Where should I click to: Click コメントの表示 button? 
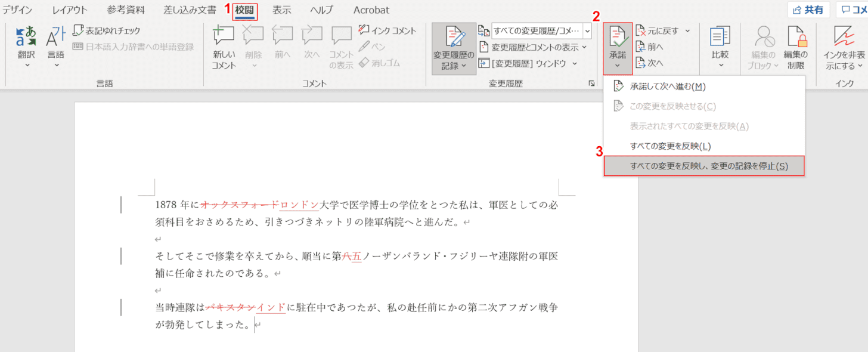342,48
